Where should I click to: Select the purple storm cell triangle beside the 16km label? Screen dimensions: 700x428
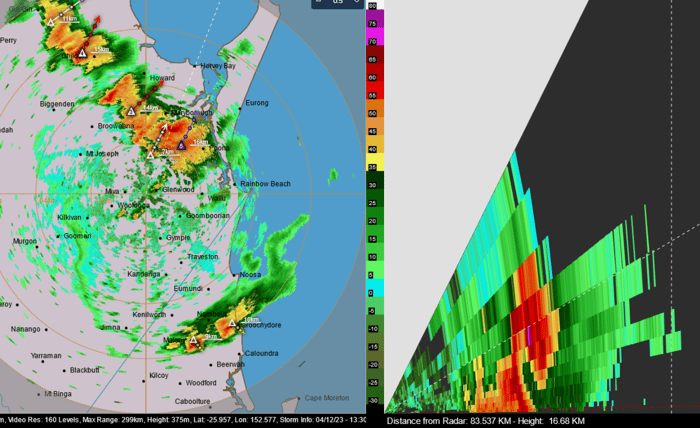pyautogui.click(x=181, y=145)
